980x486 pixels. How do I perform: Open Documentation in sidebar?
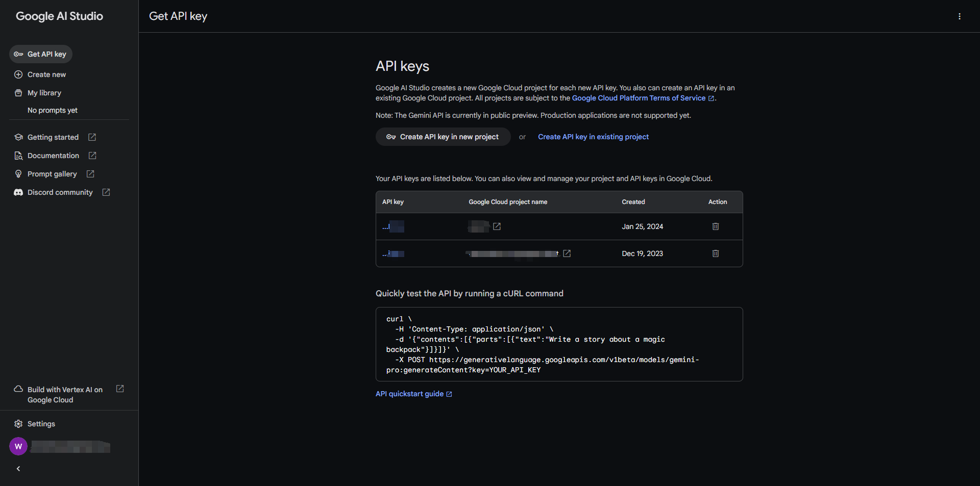click(x=53, y=156)
